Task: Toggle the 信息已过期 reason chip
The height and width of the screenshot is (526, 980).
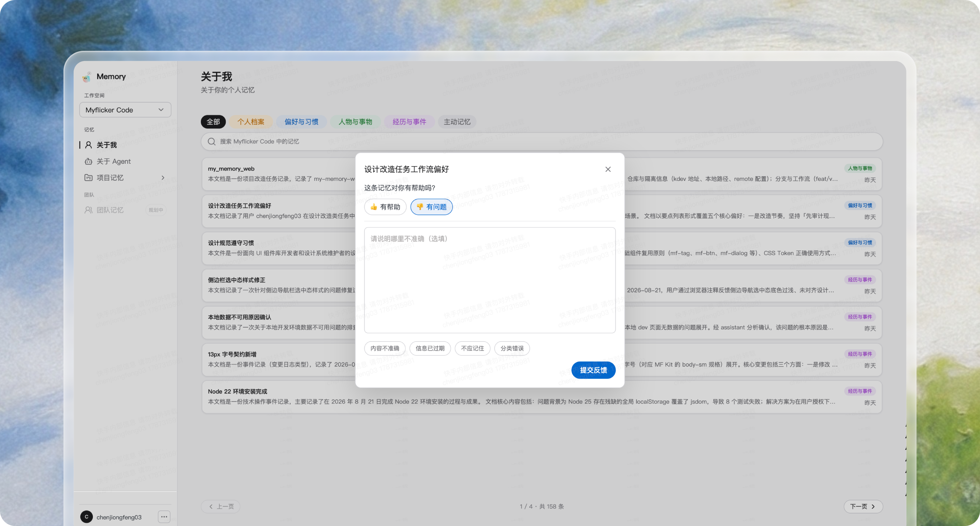Action: point(430,348)
